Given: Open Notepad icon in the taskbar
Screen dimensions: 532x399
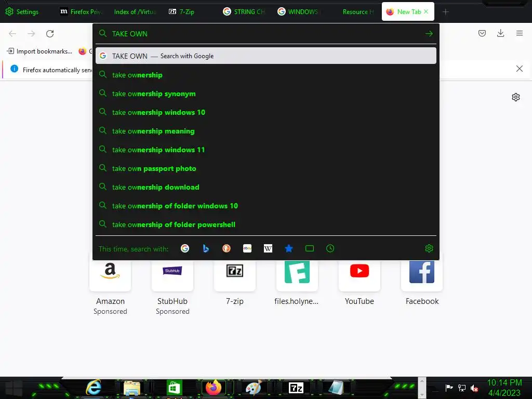Looking at the screenshot, I should pos(336,388).
